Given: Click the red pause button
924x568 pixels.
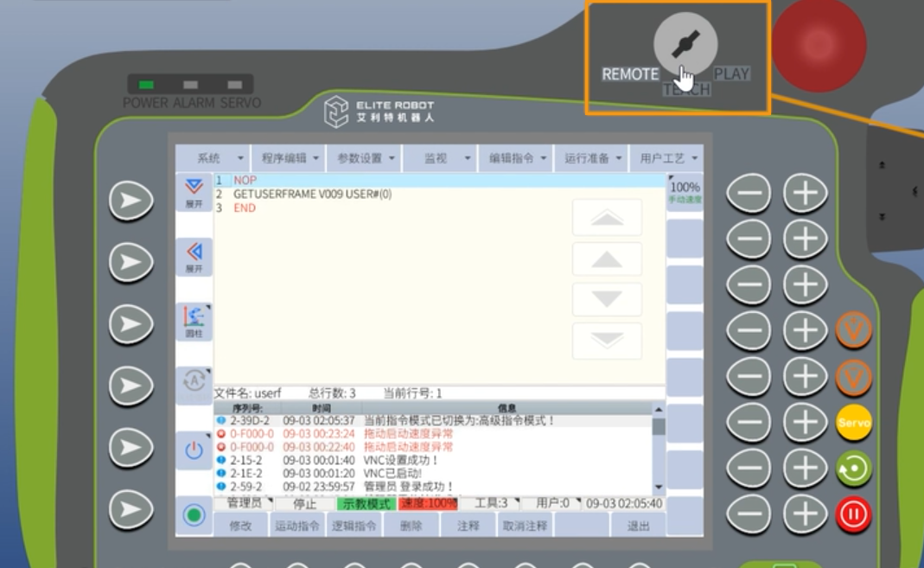Looking at the screenshot, I should [x=854, y=514].
